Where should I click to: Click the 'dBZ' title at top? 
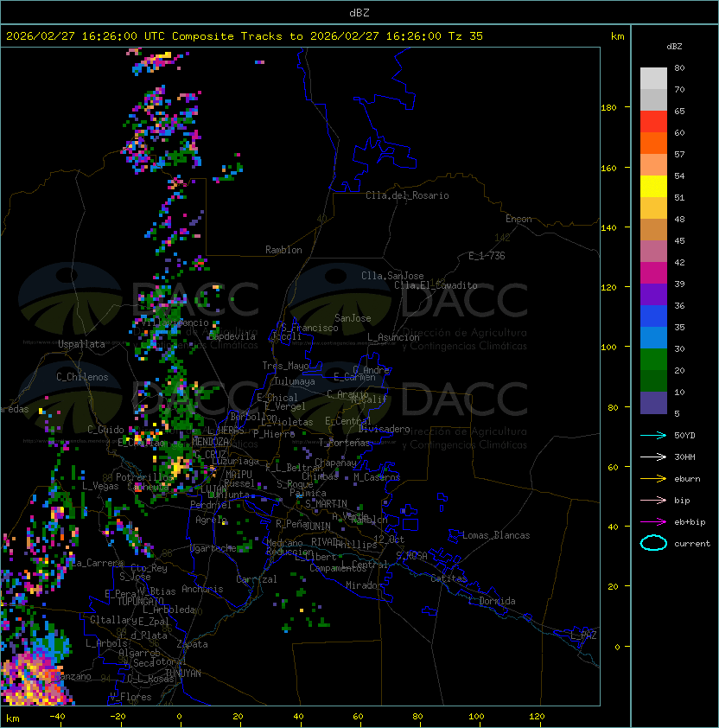(359, 12)
